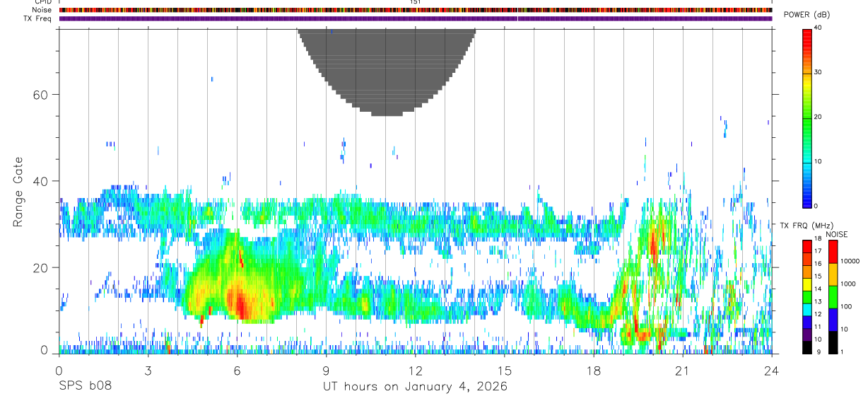The height and width of the screenshot is (401, 868).
Task: Click the 6 tick on UT hours axis
Action: (237, 372)
